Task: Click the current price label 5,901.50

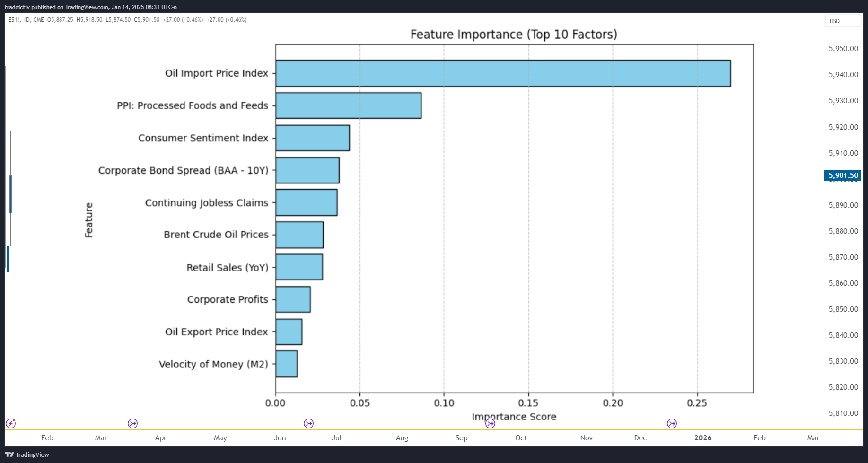Action: coord(843,175)
